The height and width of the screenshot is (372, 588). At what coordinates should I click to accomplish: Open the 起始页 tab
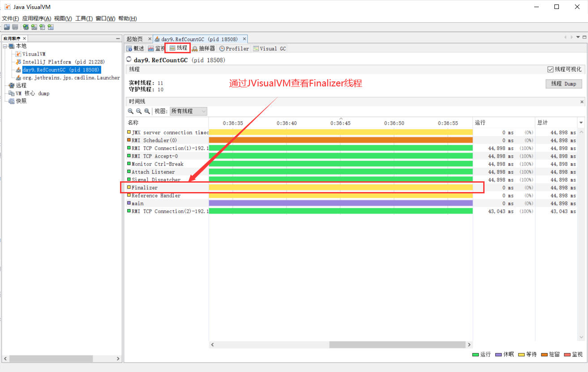[135, 39]
